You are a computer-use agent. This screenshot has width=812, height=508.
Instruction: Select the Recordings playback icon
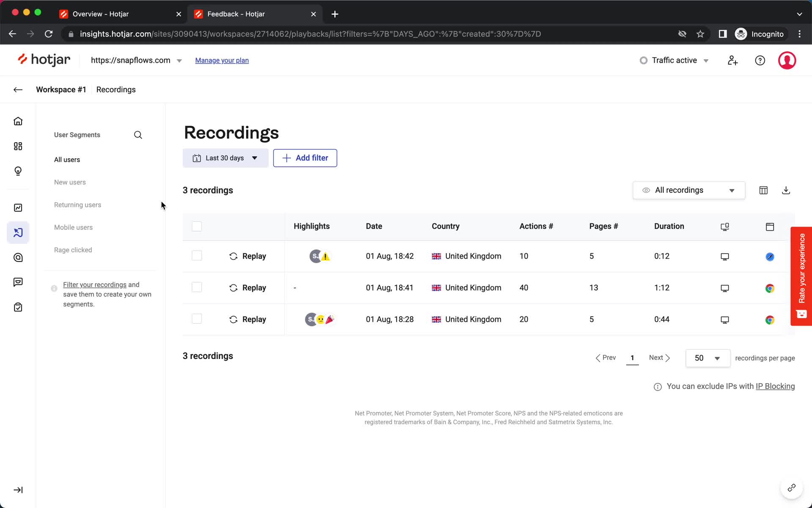(x=17, y=232)
